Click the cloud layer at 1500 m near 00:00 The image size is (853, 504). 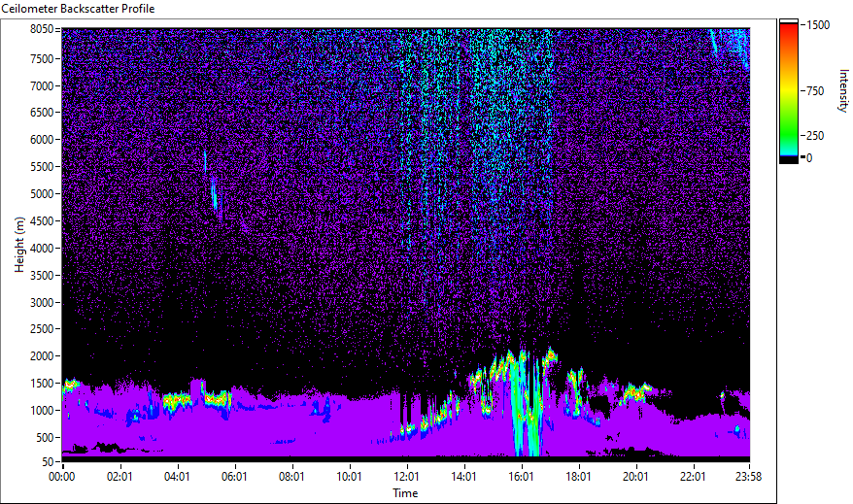[71, 385]
